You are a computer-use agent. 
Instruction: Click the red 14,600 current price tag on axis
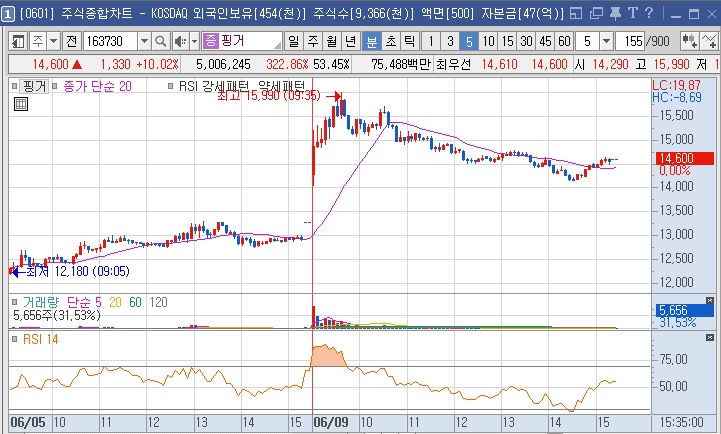tap(685, 158)
